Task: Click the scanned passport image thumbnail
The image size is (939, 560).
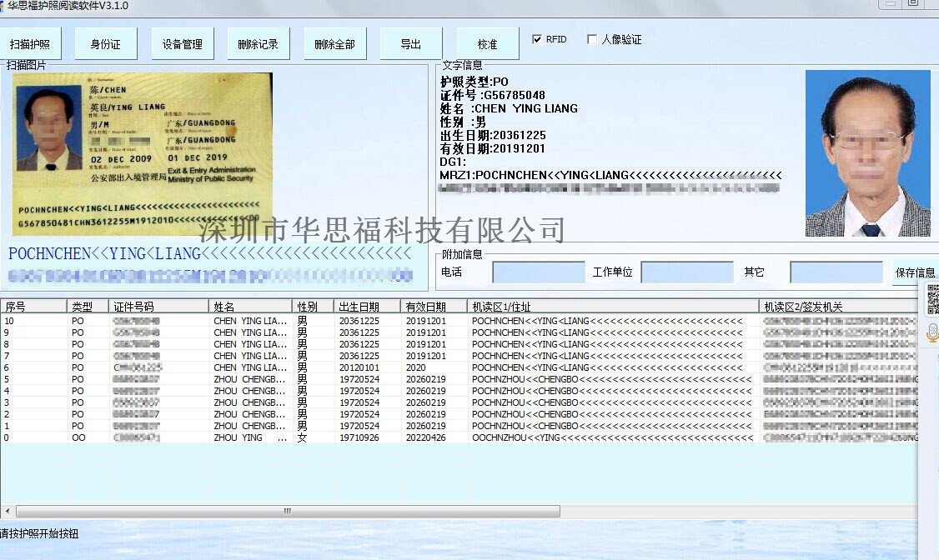Action: 143,154
